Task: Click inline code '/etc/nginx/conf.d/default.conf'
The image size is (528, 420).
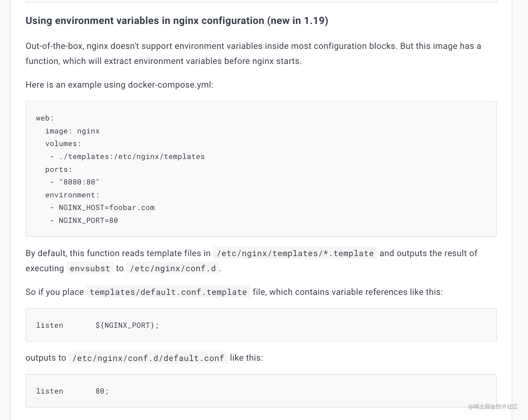Action: click(148, 358)
